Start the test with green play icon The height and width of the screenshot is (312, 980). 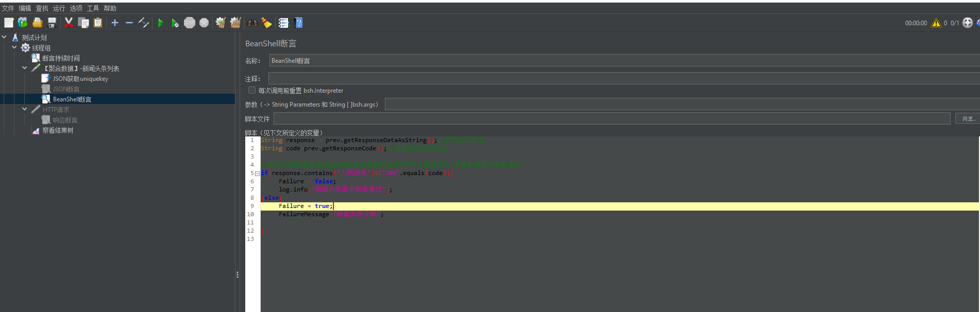pyautogui.click(x=161, y=23)
